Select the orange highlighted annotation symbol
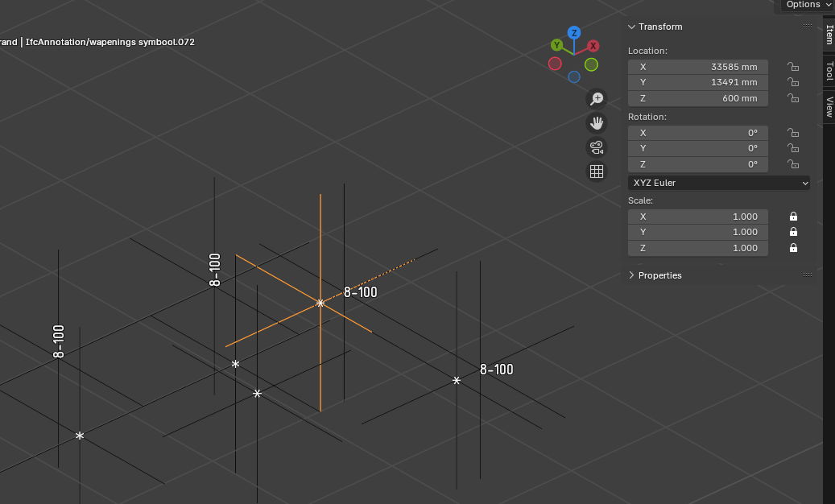Image resolution: width=835 pixels, height=504 pixels. (x=320, y=303)
